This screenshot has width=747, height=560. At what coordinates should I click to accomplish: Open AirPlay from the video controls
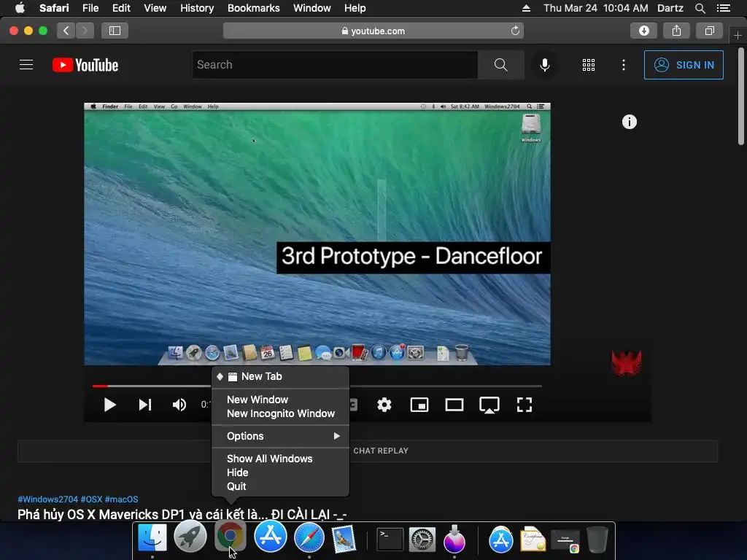[x=489, y=405]
